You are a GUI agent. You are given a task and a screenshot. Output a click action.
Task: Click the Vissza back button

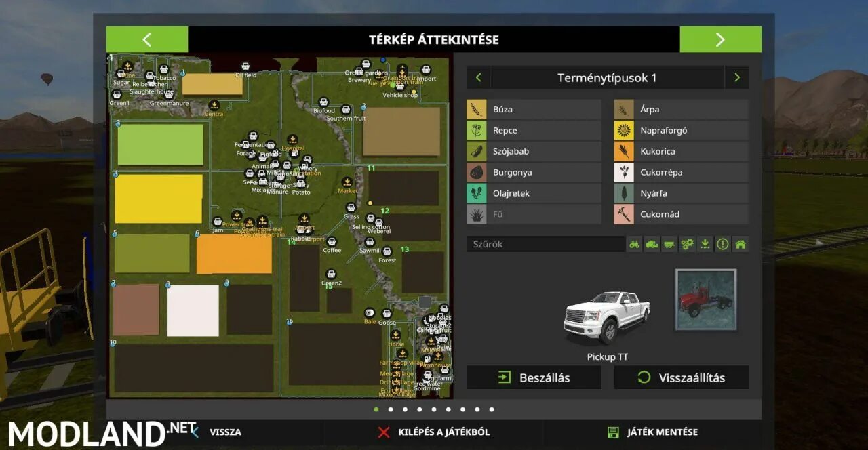coord(216,432)
